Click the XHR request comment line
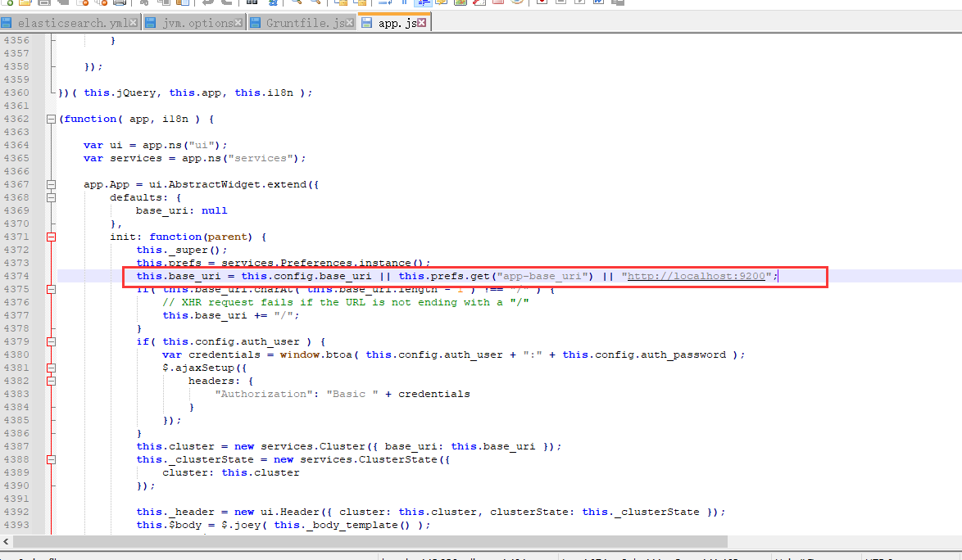This screenshot has width=962, height=560. [346, 303]
